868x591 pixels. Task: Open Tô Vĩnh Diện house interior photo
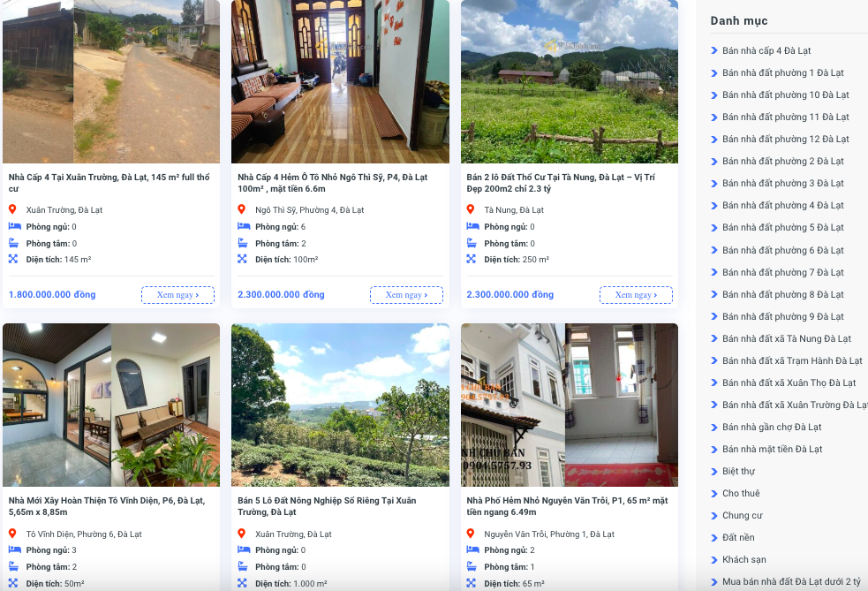point(111,405)
